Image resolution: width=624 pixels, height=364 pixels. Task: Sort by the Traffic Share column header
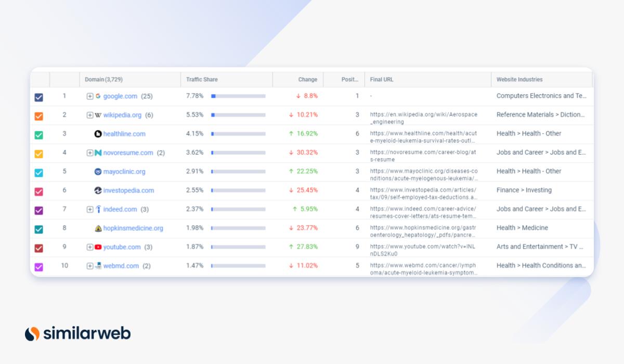pos(203,79)
